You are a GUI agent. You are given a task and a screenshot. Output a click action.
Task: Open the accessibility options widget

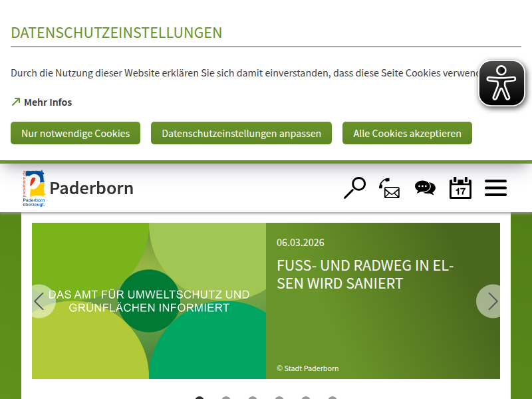click(x=501, y=83)
